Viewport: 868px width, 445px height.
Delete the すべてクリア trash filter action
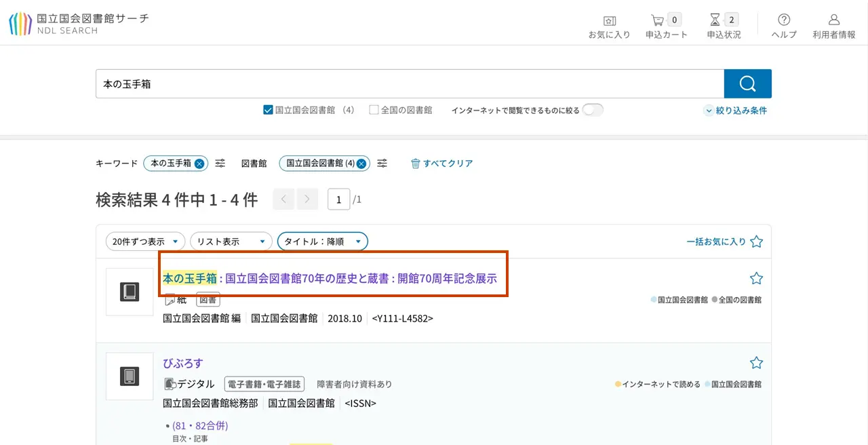(441, 163)
